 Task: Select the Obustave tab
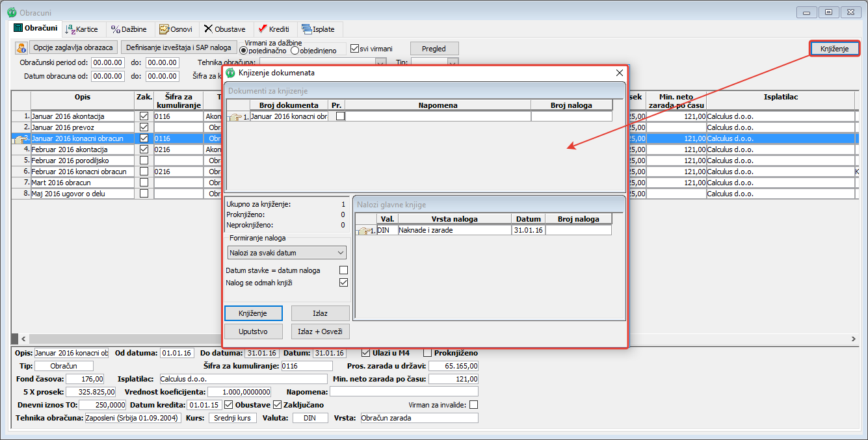(x=225, y=29)
